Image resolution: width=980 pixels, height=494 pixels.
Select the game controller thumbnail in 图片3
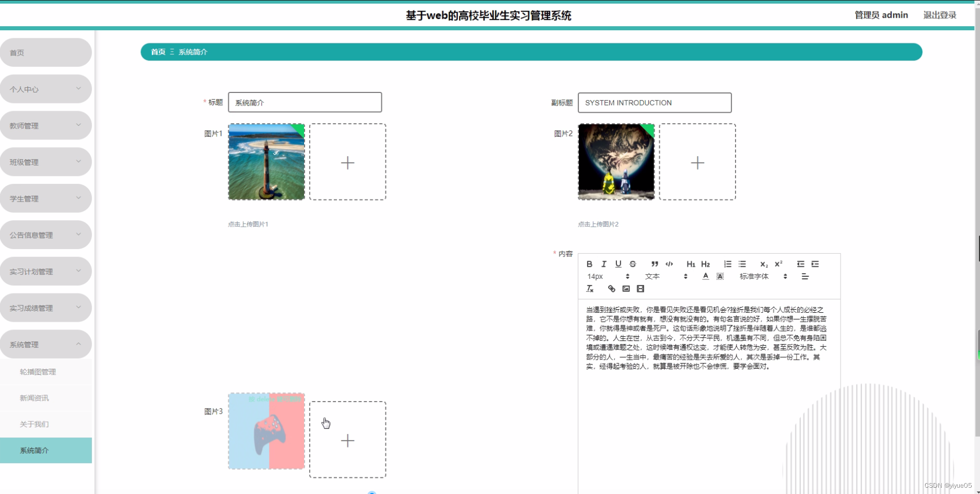266,431
